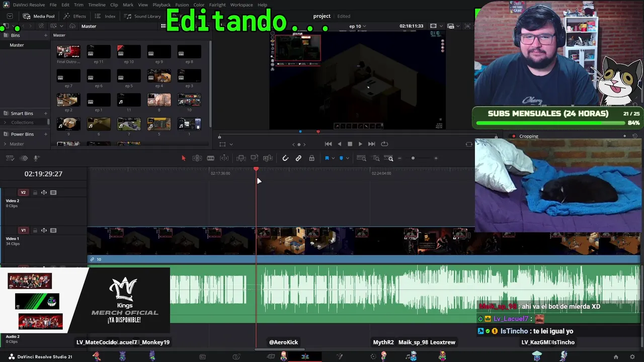Jump to first frame in viewer

[x=328, y=144]
